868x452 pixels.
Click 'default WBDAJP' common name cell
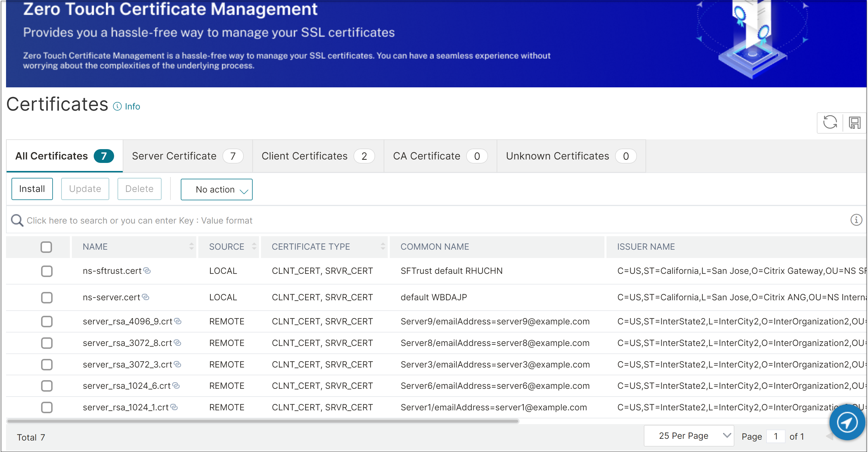(434, 297)
